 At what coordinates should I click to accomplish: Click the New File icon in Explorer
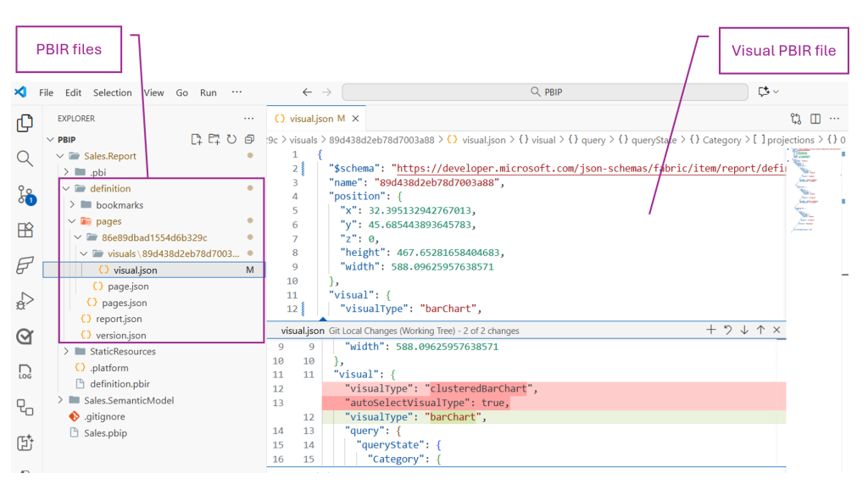(x=196, y=140)
